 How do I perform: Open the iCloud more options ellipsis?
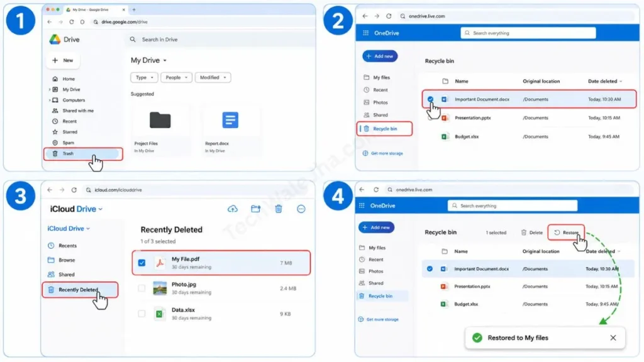point(301,209)
